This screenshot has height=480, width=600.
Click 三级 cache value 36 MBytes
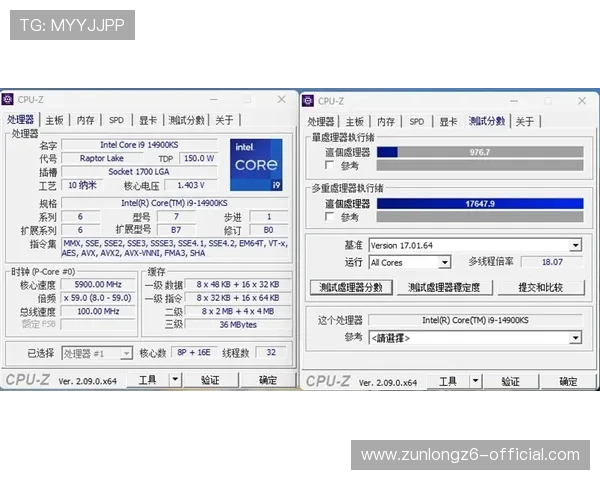point(238,325)
